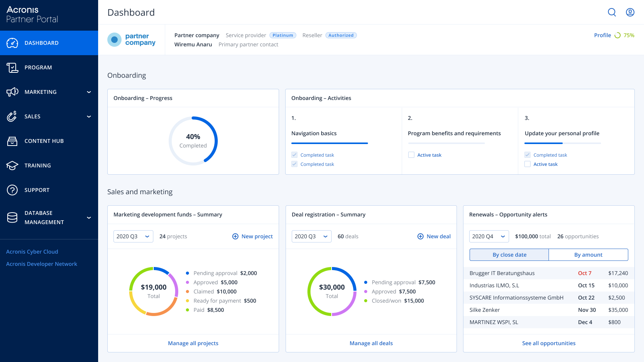Viewport: 644px width, 362px height.
Task: Switch to the By amount tab
Action: tap(588, 255)
